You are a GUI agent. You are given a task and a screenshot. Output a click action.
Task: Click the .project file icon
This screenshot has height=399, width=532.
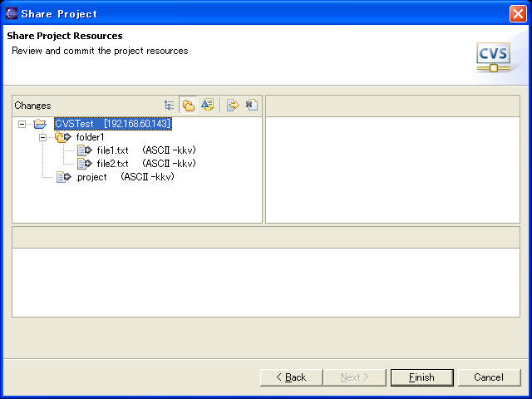click(x=62, y=177)
